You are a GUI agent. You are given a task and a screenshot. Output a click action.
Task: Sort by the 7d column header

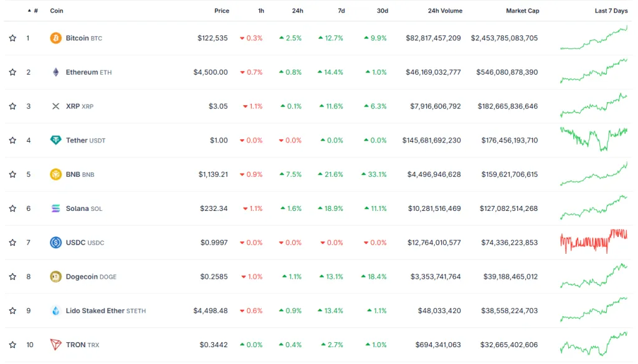pos(341,11)
